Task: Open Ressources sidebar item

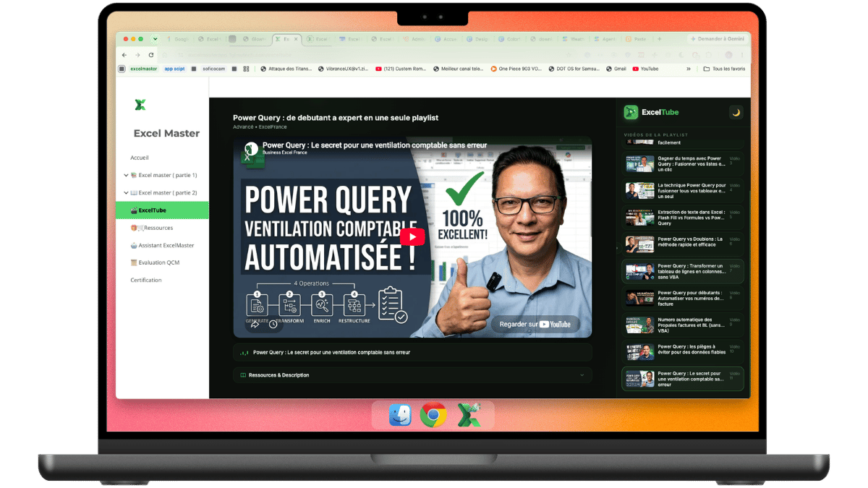Action: [152, 228]
